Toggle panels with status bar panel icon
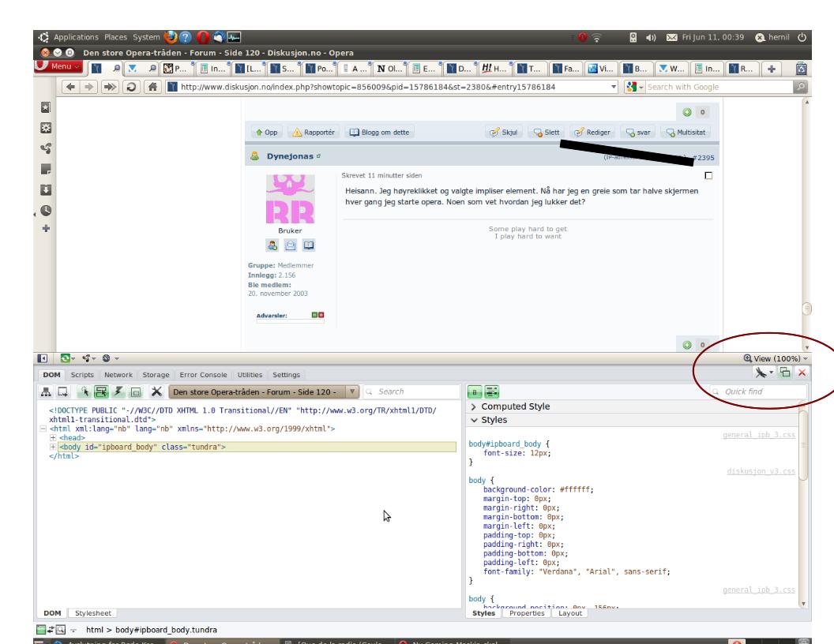Screen dimensions: 834x644 click(x=43, y=358)
